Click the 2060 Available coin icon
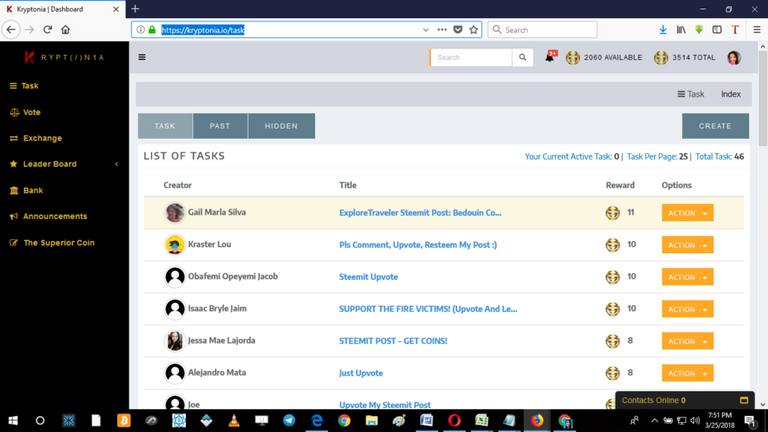The width and height of the screenshot is (768, 432). (x=573, y=57)
